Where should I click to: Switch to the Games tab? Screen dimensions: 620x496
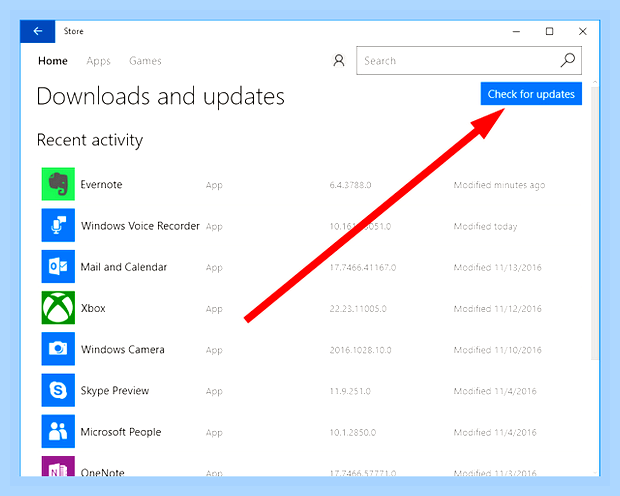click(145, 61)
